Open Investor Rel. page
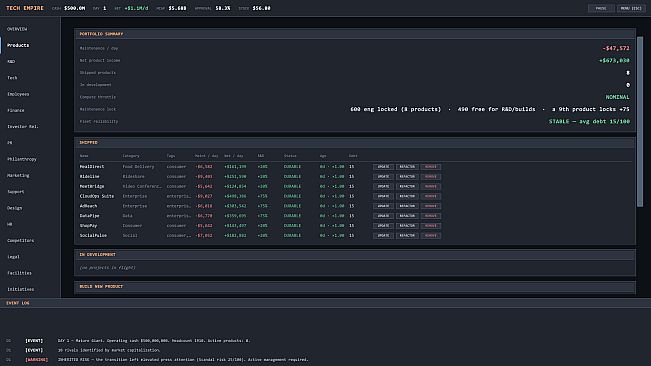This screenshot has width=651, height=366. (23, 127)
